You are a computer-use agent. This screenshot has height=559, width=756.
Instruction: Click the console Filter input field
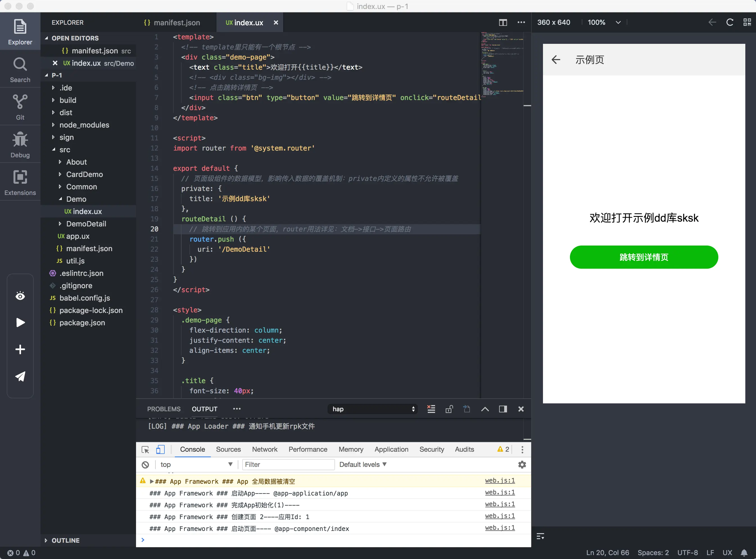click(288, 465)
